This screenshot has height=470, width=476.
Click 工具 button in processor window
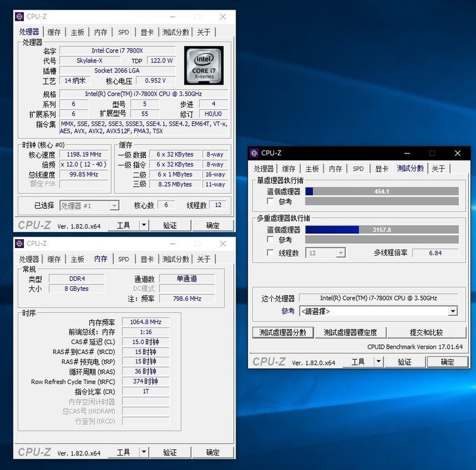124,225
